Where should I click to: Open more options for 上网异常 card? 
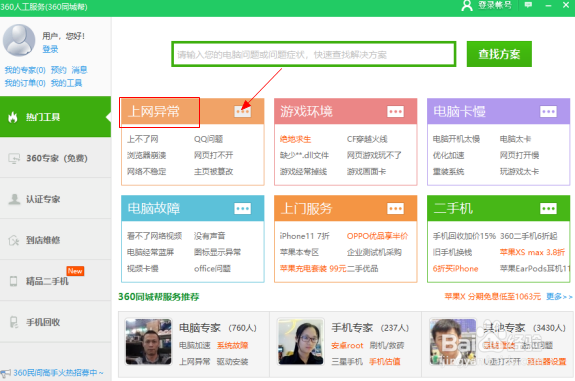pos(242,111)
